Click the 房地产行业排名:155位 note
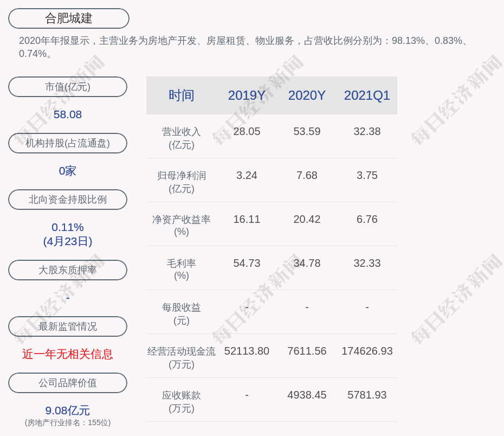 tap(68, 422)
